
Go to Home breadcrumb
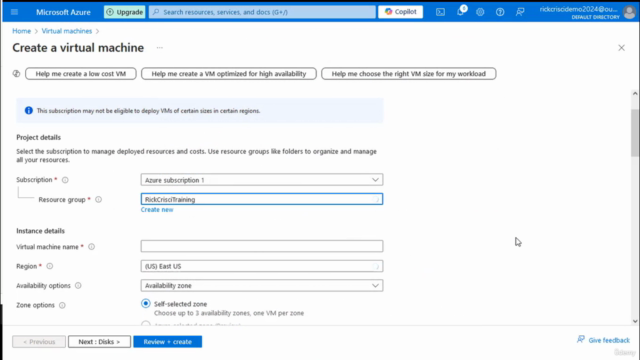pos(22,31)
